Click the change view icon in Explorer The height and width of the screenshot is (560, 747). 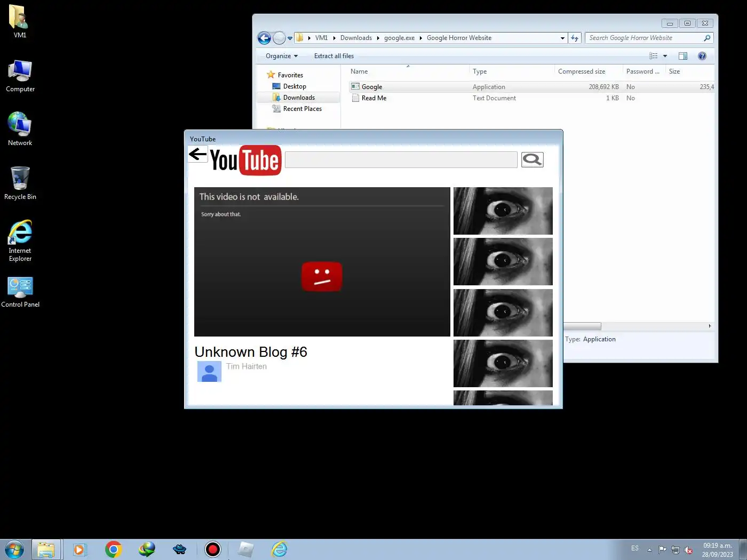[654, 56]
